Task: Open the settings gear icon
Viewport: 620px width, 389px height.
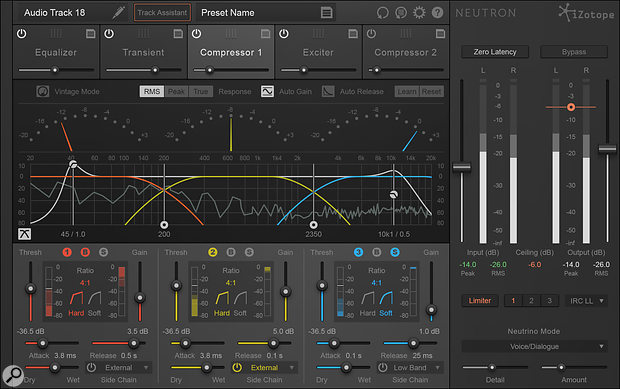Action: point(419,13)
